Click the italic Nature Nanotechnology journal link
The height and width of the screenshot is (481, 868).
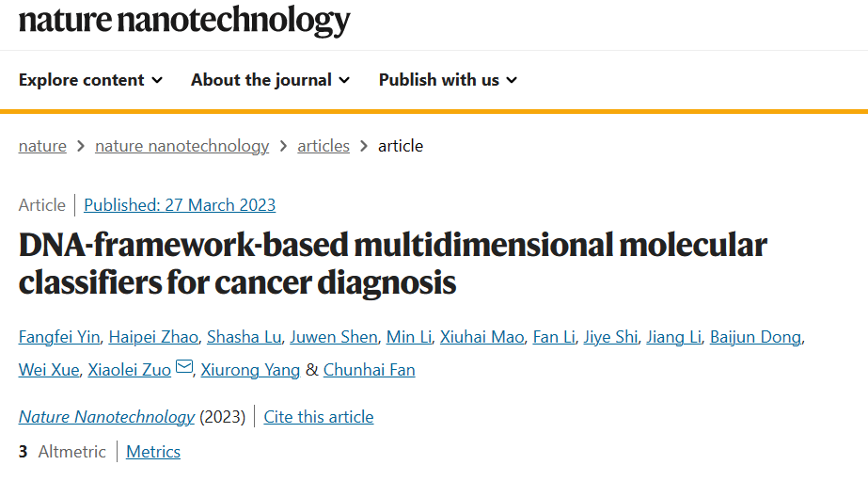coord(106,417)
